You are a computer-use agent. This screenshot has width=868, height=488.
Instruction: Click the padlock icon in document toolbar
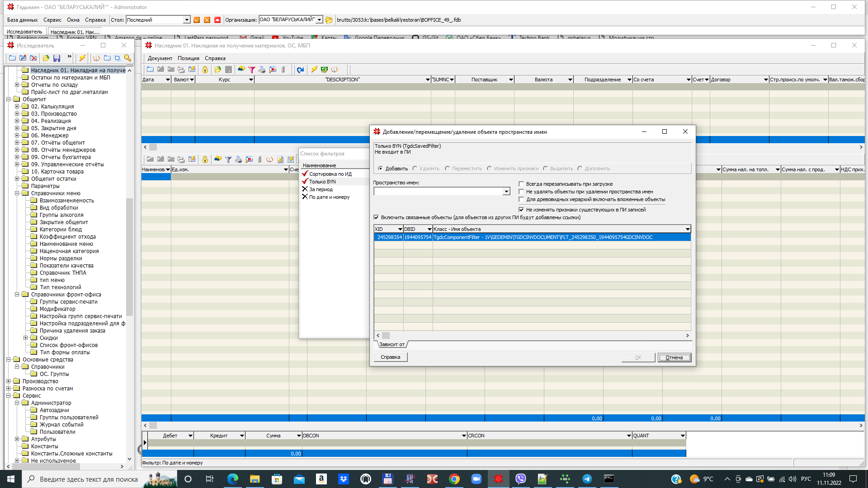pos(205,70)
